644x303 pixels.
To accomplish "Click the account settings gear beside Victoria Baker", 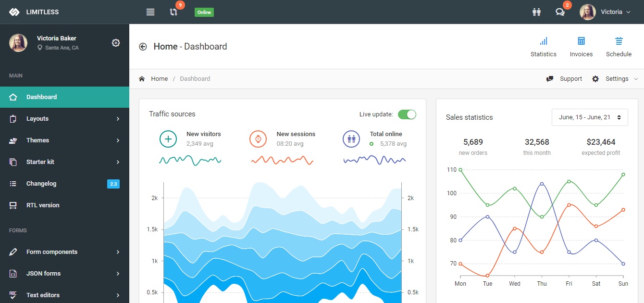I will 115,43.
